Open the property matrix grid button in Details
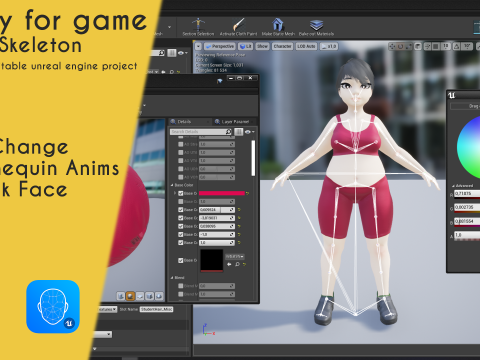 tap(238, 132)
